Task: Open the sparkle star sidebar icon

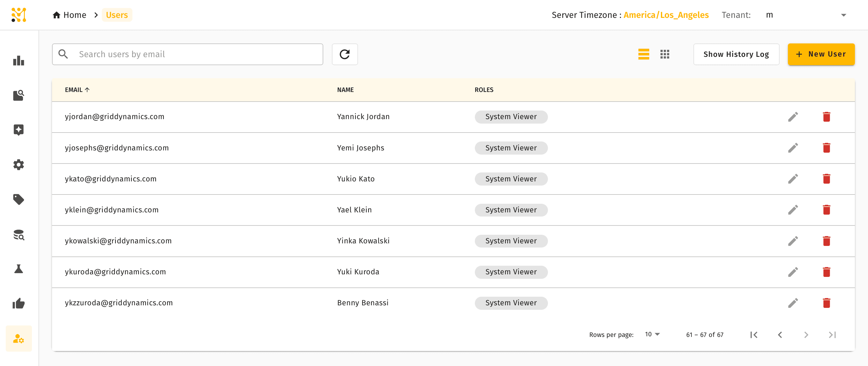Action: tap(19, 130)
